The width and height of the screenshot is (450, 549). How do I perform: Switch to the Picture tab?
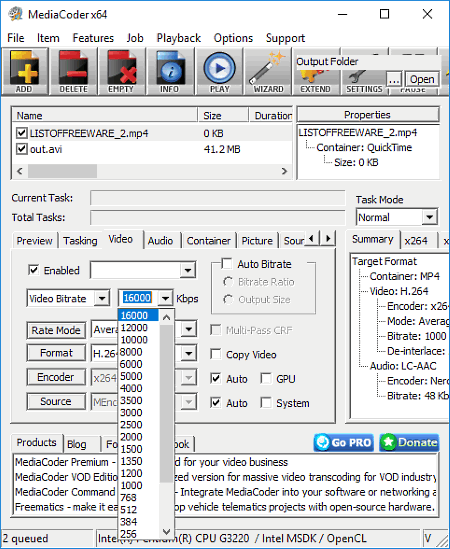click(x=257, y=241)
